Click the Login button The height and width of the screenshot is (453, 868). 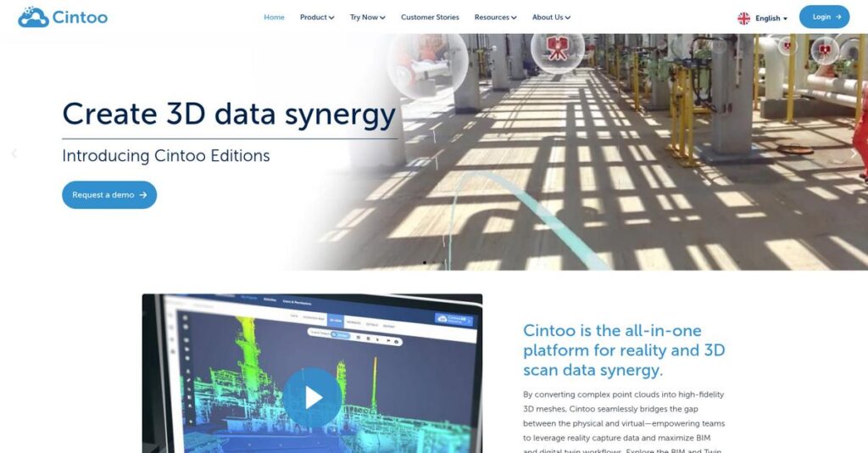824,17
